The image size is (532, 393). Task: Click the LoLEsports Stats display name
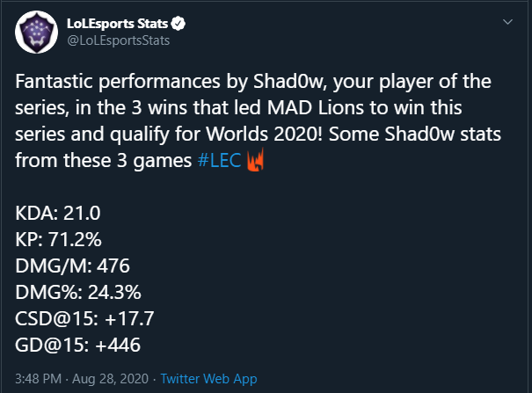pos(118,24)
